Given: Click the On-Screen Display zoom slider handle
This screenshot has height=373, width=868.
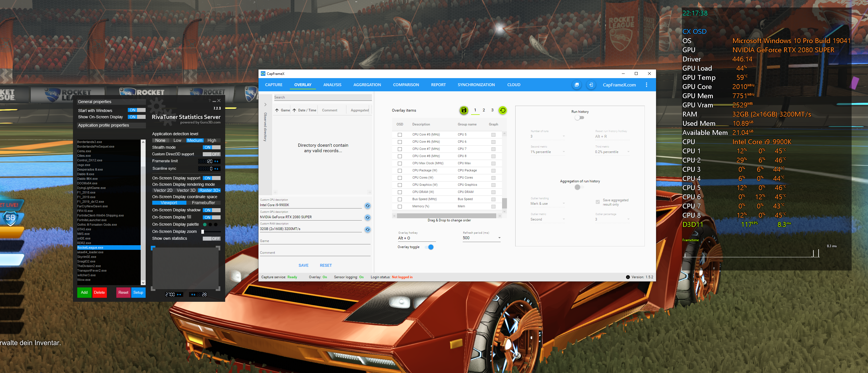Looking at the screenshot, I should [x=202, y=232].
